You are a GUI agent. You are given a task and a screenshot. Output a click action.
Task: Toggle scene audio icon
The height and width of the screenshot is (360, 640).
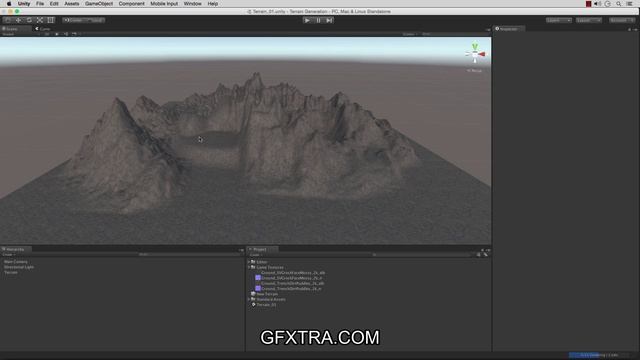66,34
